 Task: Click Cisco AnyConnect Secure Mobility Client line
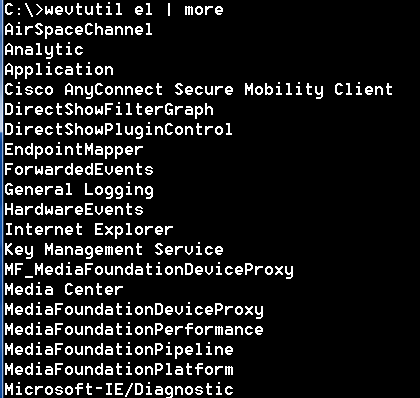[198, 90]
